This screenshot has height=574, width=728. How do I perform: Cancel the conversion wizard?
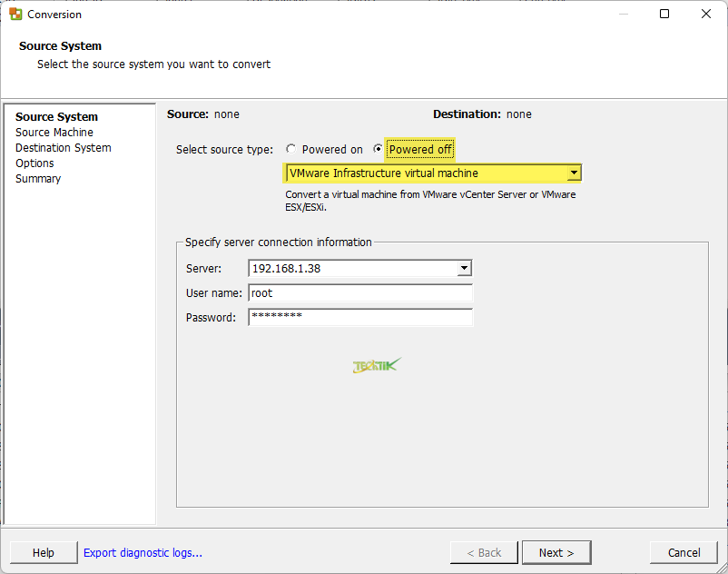click(684, 552)
